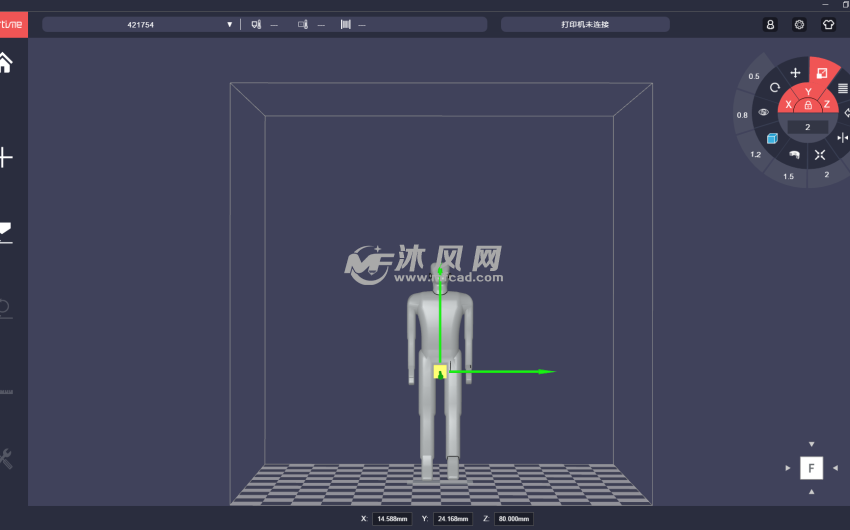Screen dimensions: 850x530
Task: Click the mirror tool icon
Action: [842, 138]
